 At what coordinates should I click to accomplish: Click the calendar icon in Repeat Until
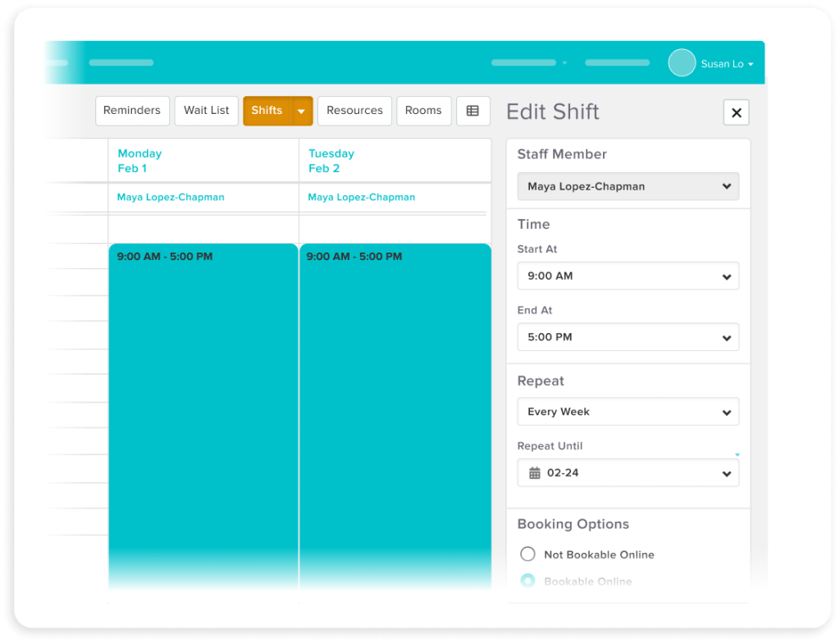(x=534, y=473)
